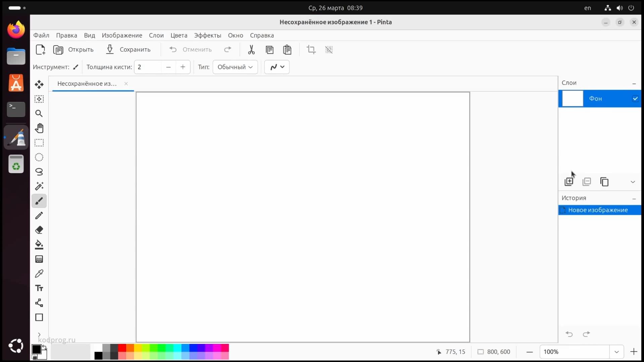
Task: Click the Фон layer thumbnail
Action: coord(573,99)
